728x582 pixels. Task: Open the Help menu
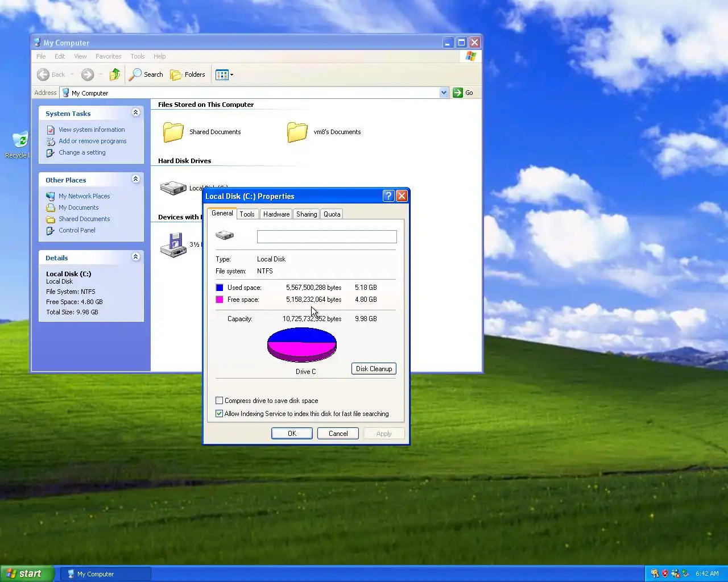click(x=160, y=56)
